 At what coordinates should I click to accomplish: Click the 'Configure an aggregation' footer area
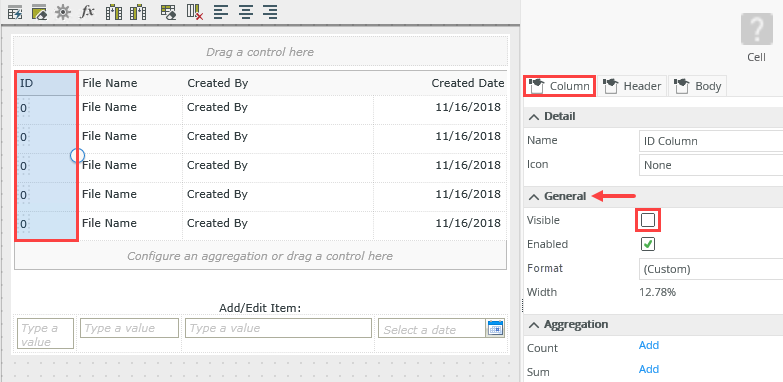point(260,256)
